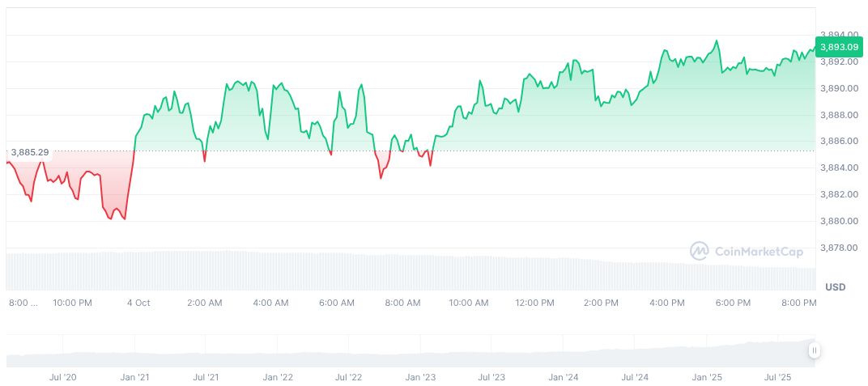
Task: Click the 3,885.29 opening price label
Action: [x=30, y=152]
